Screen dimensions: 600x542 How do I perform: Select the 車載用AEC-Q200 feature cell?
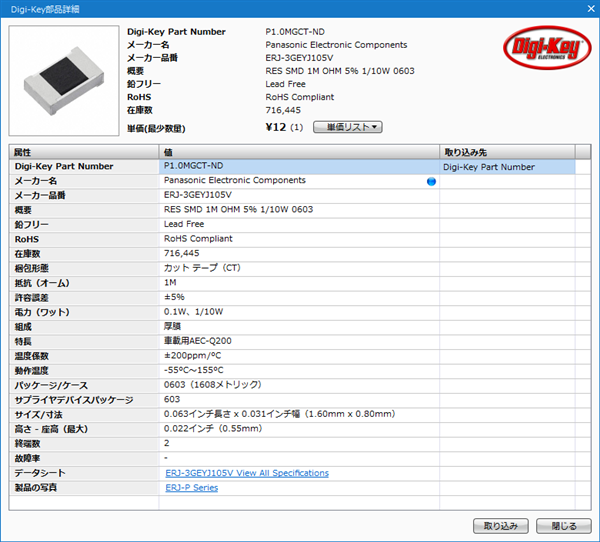pyautogui.click(x=299, y=341)
